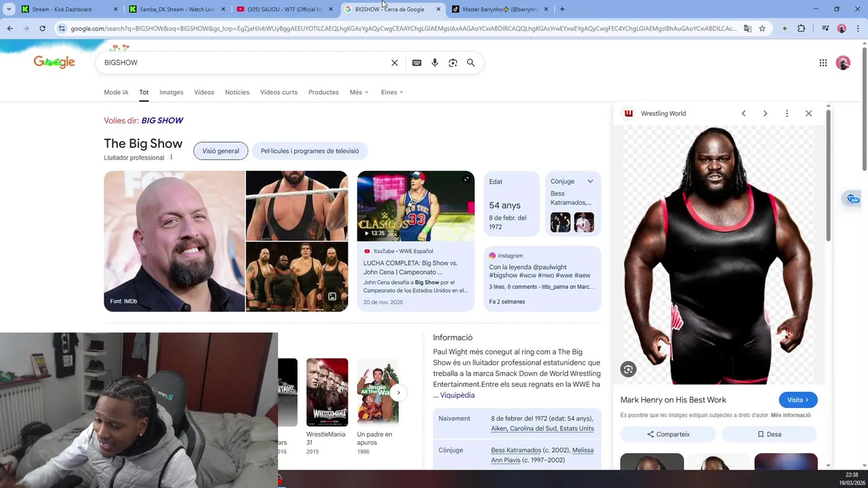Click the main page vertical scrollbar
This screenshot has height=488, width=868.
point(864,110)
